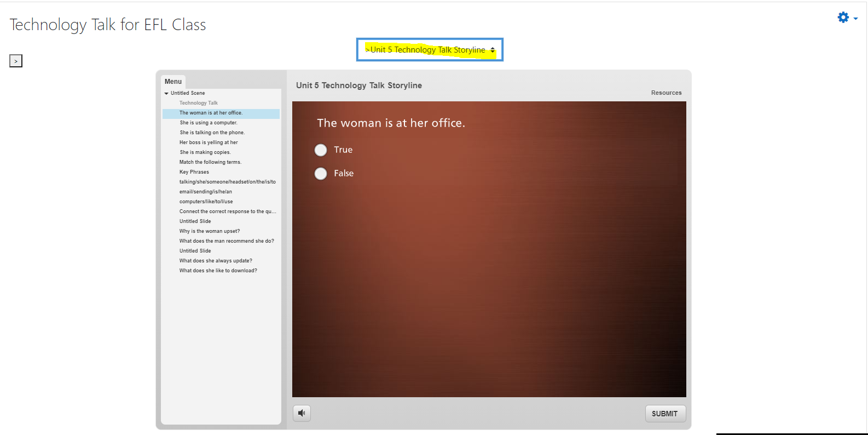Select the True radio button
This screenshot has height=435, width=868.
click(321, 150)
